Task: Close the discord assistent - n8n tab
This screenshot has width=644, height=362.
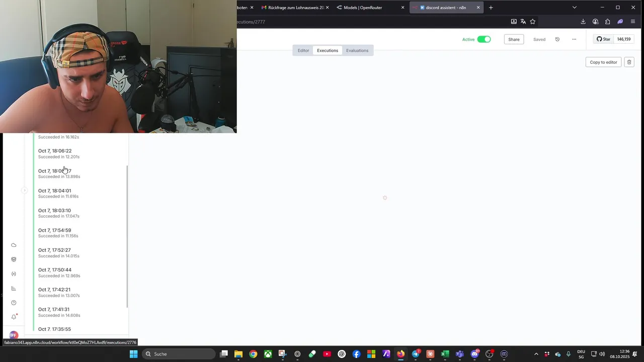Action: (x=478, y=8)
